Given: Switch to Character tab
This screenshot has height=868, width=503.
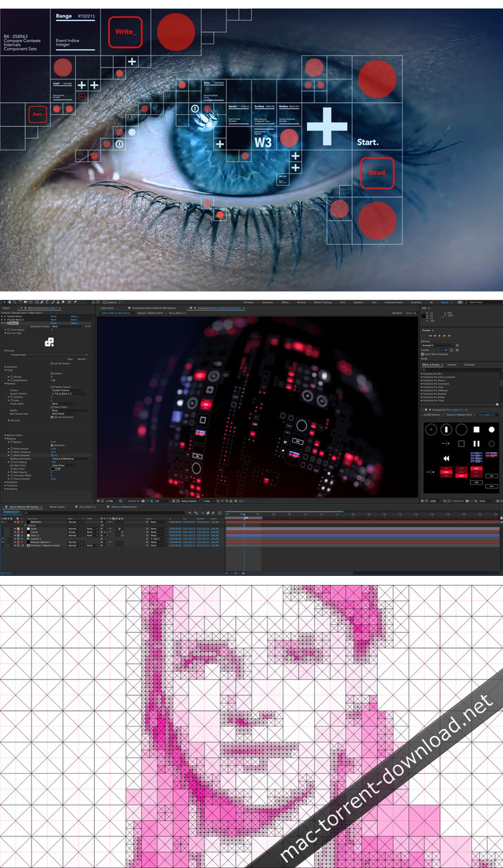Looking at the screenshot, I should (469, 364).
